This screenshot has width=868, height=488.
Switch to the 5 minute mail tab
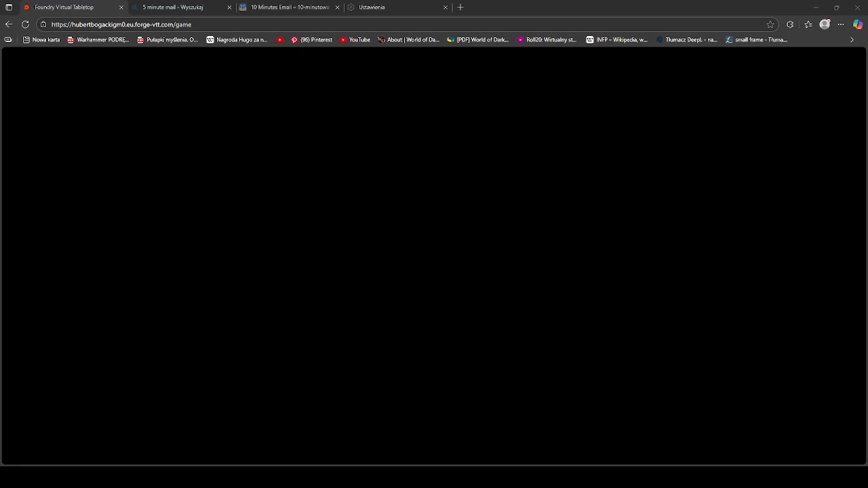click(181, 7)
